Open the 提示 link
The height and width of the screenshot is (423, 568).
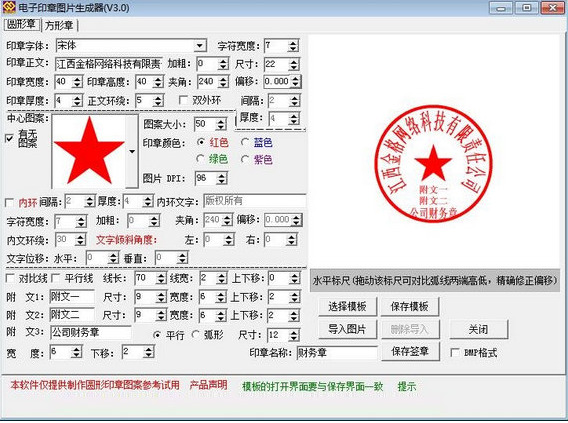coord(407,386)
